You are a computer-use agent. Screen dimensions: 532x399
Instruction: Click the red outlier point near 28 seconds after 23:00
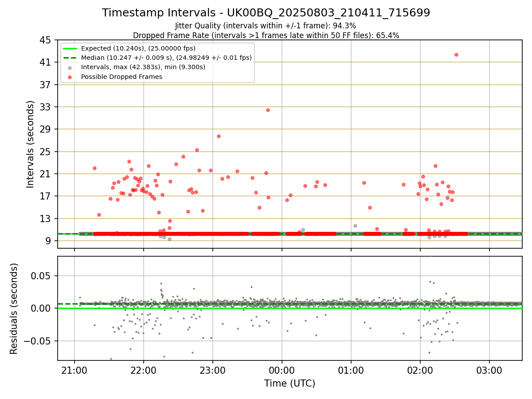(x=219, y=136)
